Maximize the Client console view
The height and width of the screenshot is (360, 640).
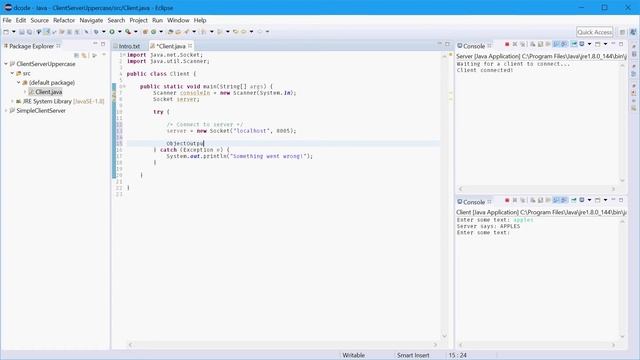(621, 200)
